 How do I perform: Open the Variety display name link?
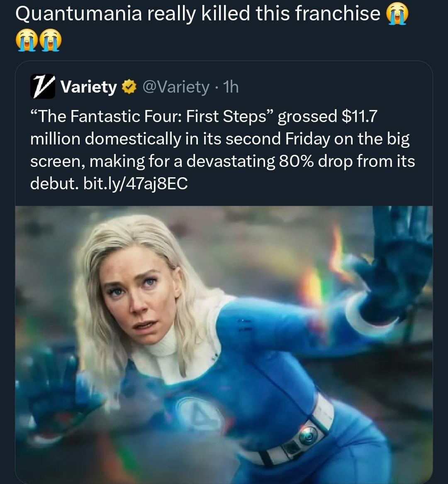coord(89,87)
